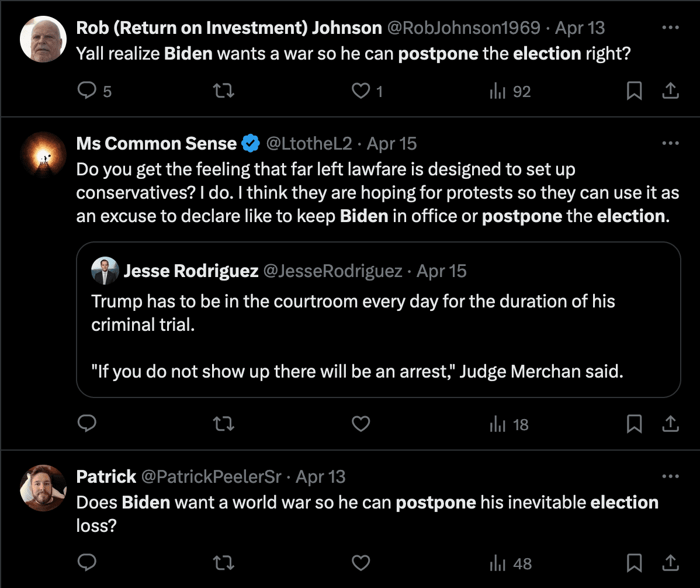The width and height of the screenshot is (700, 588).
Task: Repost the Ms Common Sense tweet
Action: click(223, 424)
